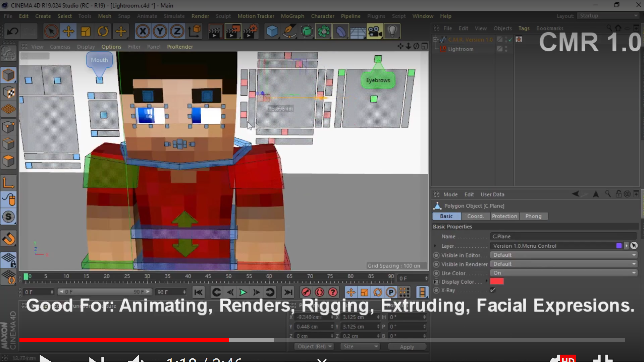Image resolution: width=644 pixels, height=362 pixels.
Task: Toggle Lightroom object visibility dots
Action: [x=506, y=49]
